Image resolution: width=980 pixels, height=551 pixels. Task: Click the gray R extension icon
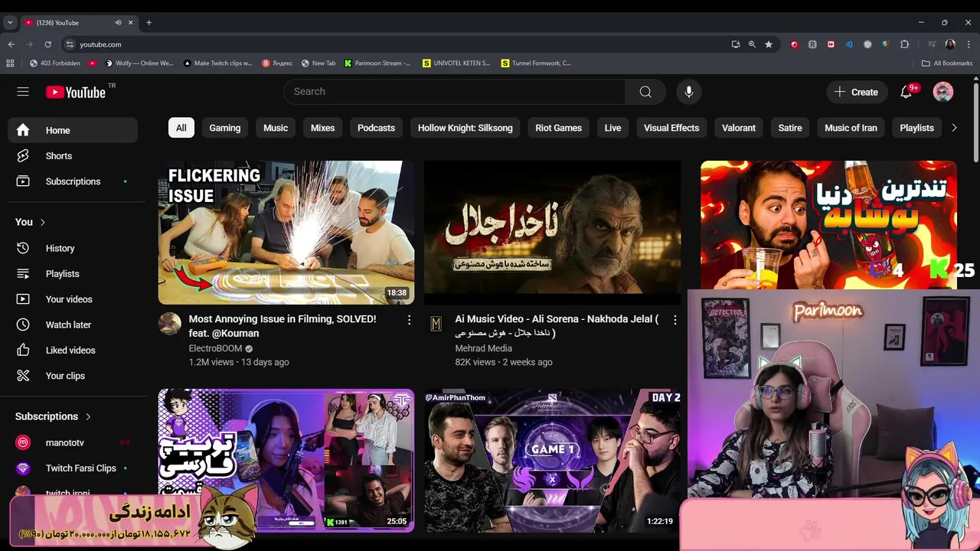point(812,44)
